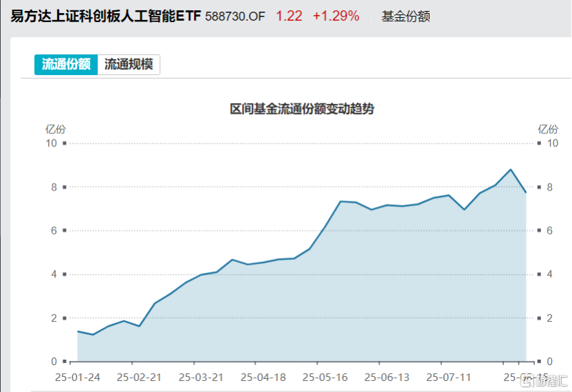The width and height of the screenshot is (572, 392).
Task: Click the x-axis date label 25-07-11
Action: pyautogui.click(x=449, y=377)
